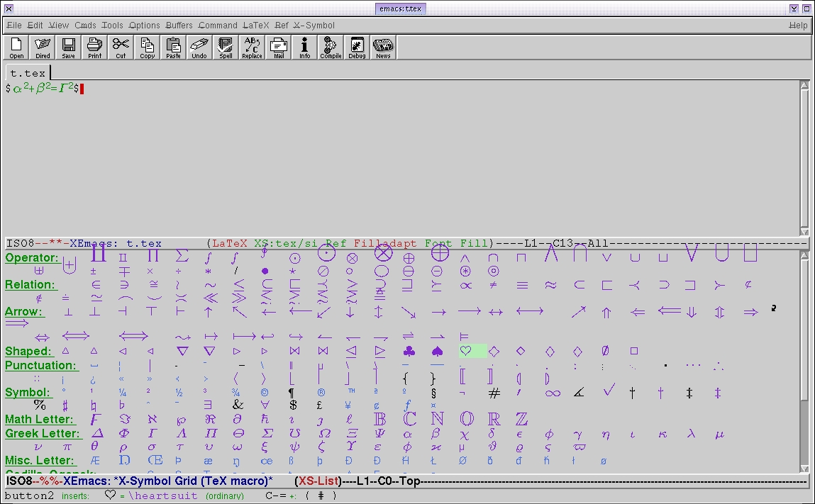Viewport: 815px width, 504px height.
Task: Click the Spell check toolbar icon
Action: click(x=226, y=47)
